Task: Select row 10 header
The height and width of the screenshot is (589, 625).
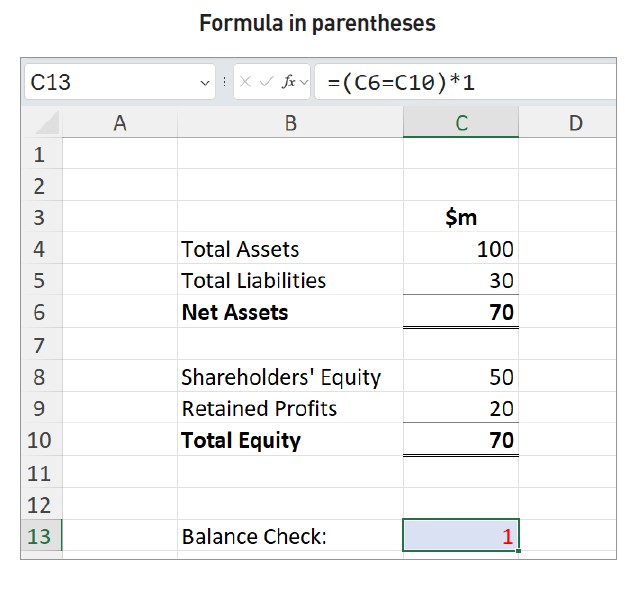Action: pos(41,439)
